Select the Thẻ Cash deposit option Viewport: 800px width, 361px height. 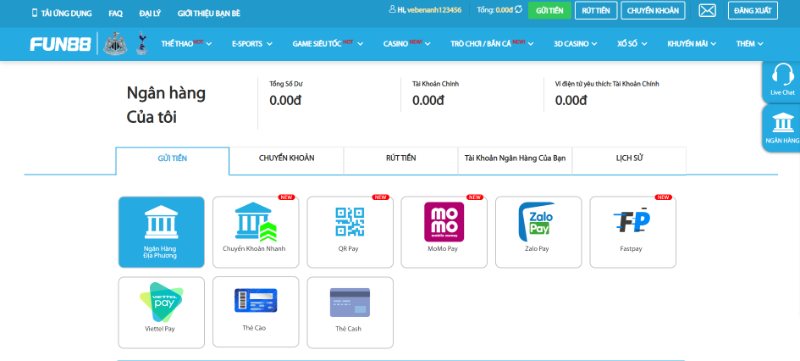pyautogui.click(x=350, y=313)
